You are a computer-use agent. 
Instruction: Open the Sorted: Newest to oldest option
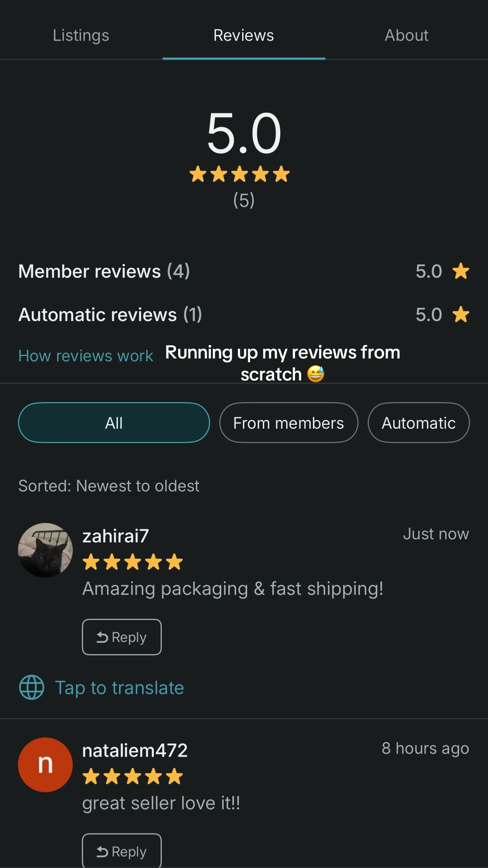pos(109,486)
